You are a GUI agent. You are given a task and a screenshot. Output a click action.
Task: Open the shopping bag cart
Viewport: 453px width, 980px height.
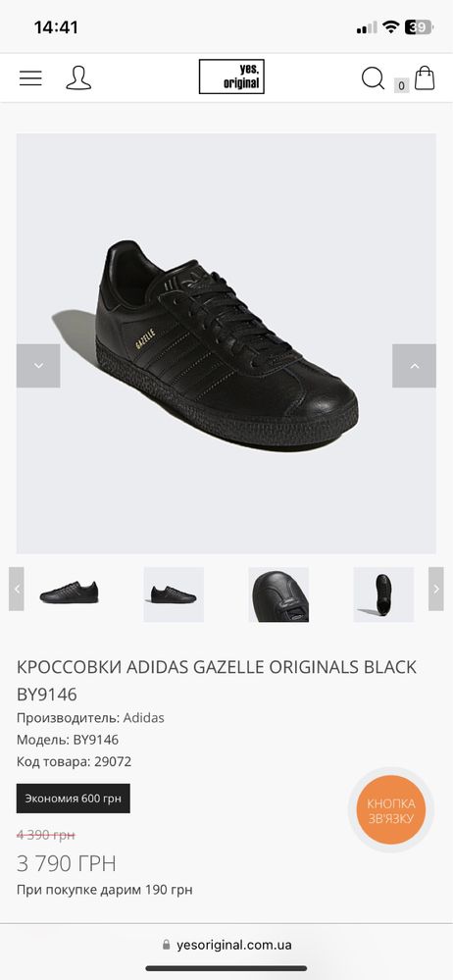425,77
